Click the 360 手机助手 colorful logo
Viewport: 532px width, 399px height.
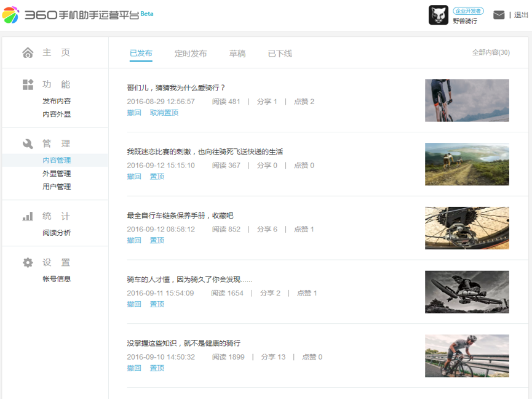click(x=10, y=15)
